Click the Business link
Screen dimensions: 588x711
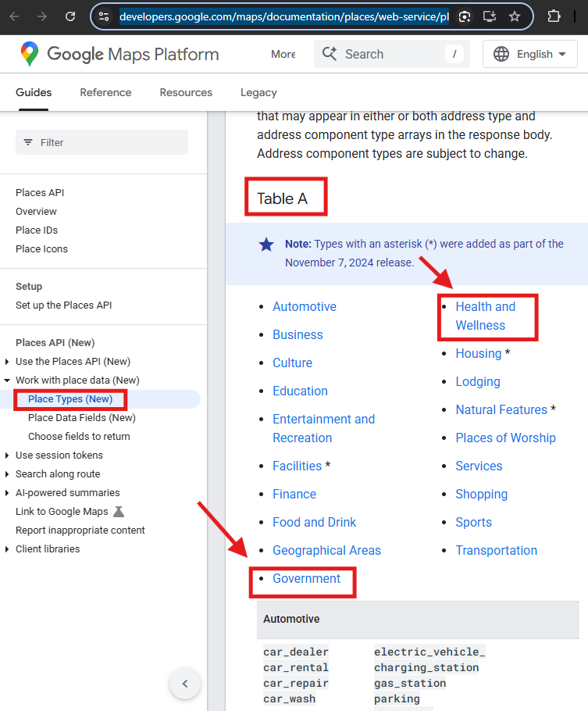tap(298, 334)
